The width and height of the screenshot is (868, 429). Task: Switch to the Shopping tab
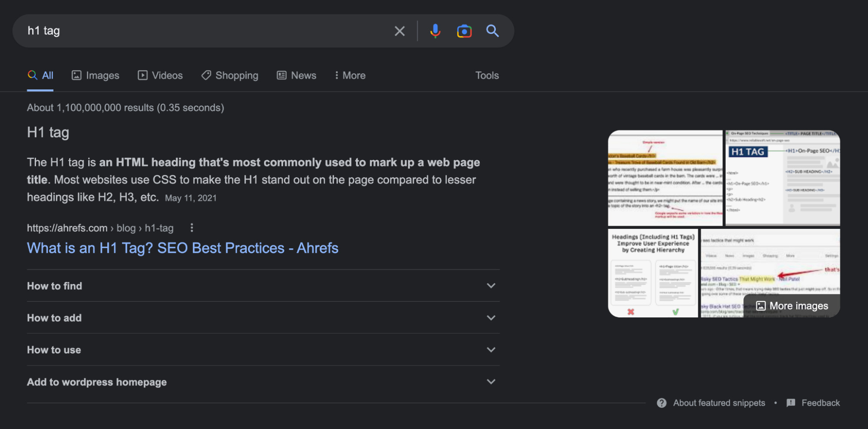(x=230, y=76)
